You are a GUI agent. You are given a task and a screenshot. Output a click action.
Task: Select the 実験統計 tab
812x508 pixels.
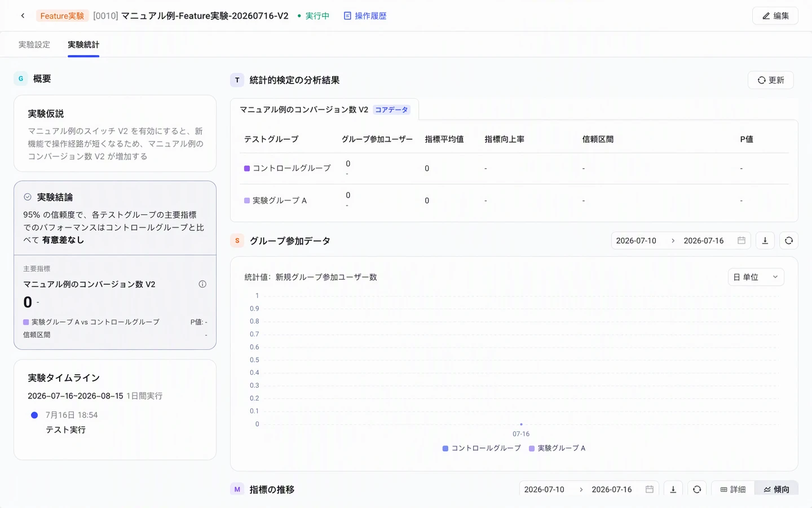83,45
